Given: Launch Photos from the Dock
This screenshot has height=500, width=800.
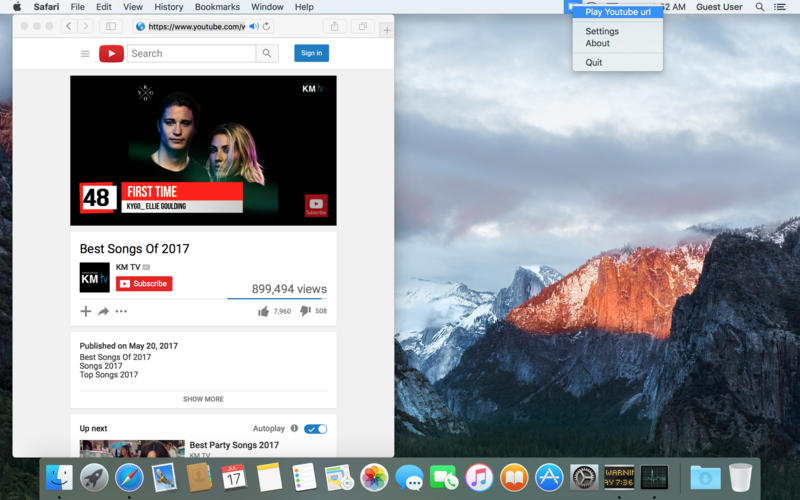Looking at the screenshot, I should click(x=374, y=478).
